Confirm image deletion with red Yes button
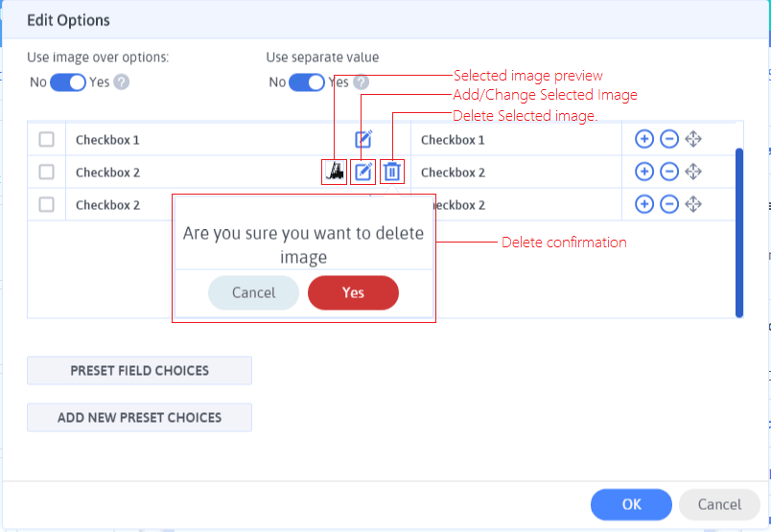This screenshot has width=771, height=532. (x=353, y=292)
